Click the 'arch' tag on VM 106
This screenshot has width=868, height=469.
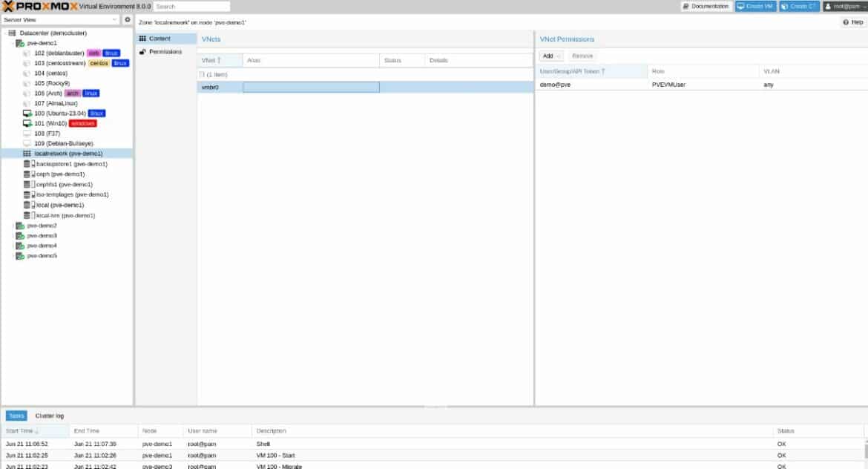point(73,93)
